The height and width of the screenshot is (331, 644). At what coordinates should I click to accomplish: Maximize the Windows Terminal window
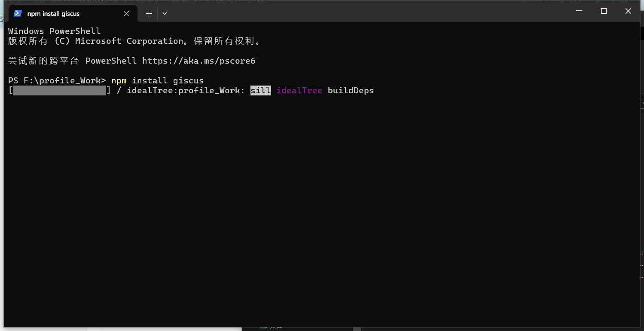[x=604, y=11]
